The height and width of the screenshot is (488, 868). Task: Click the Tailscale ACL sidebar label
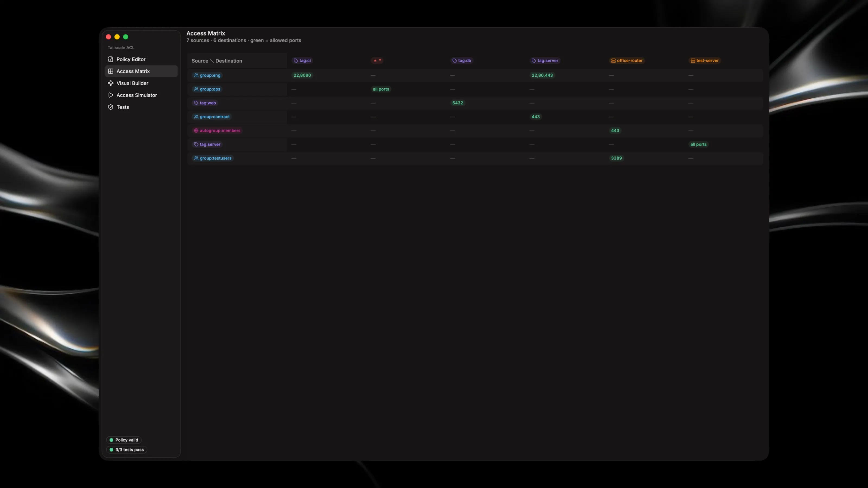(121, 47)
